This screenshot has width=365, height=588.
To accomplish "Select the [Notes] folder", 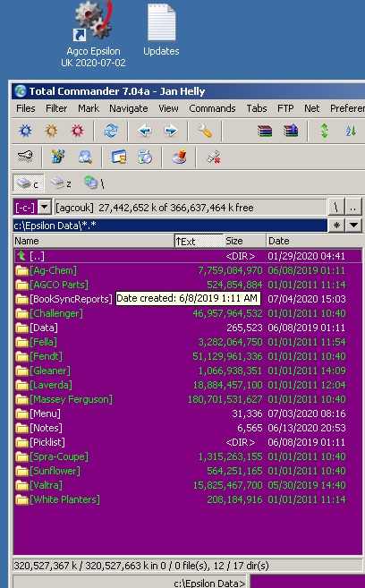I will [188, 428].
